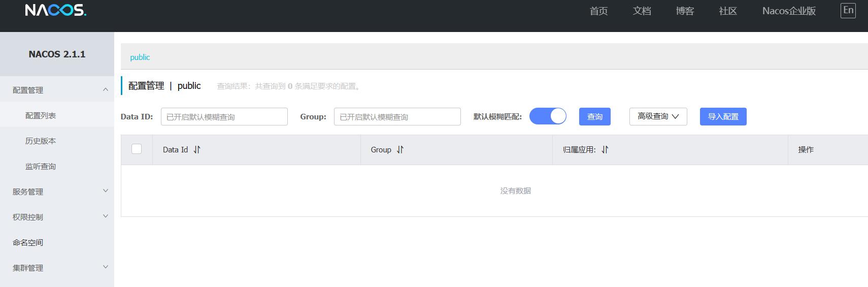Sort by Group column arrows
868x287 pixels.
(400, 150)
